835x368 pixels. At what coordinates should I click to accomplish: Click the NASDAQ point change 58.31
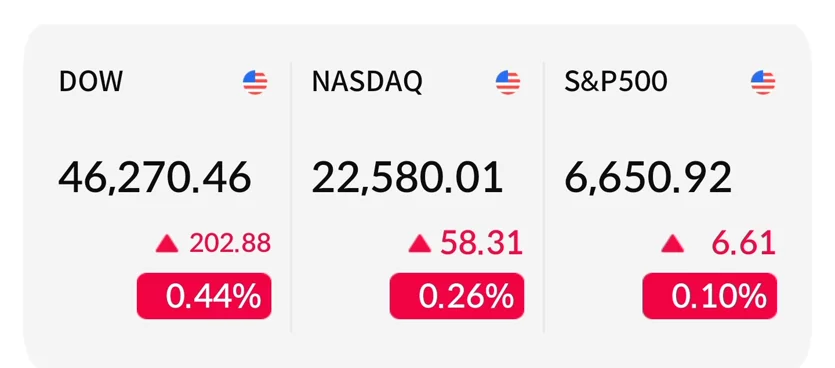482,243
